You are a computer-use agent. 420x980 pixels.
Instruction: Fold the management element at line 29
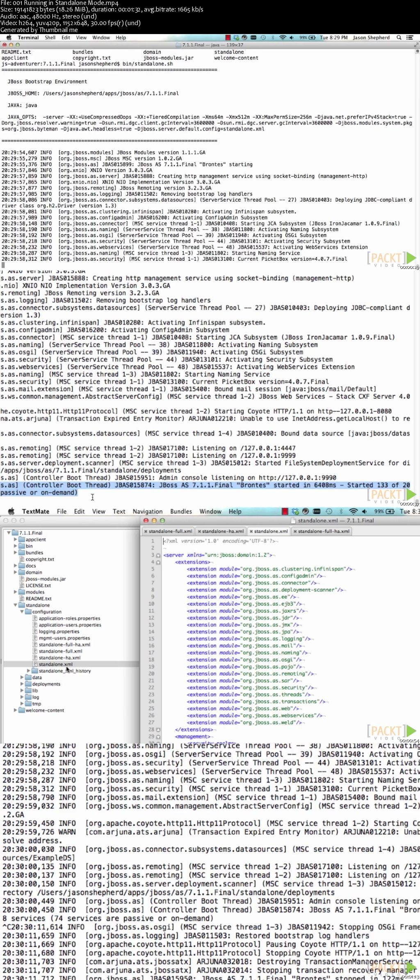pos(158,737)
